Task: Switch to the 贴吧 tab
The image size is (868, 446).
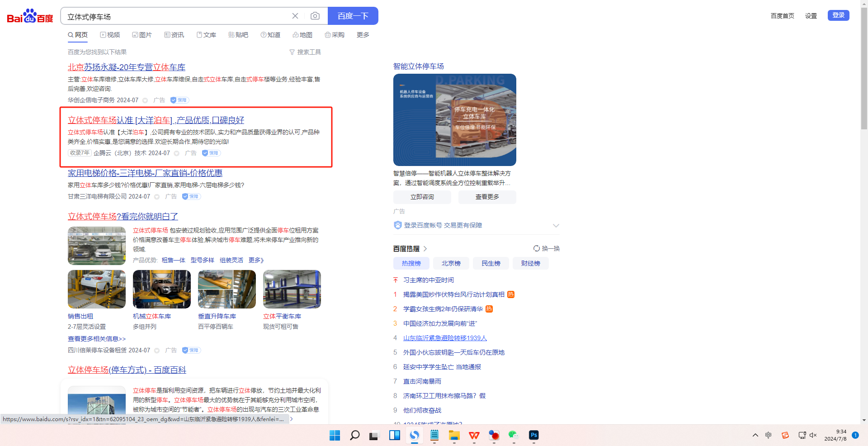Action: [238, 35]
